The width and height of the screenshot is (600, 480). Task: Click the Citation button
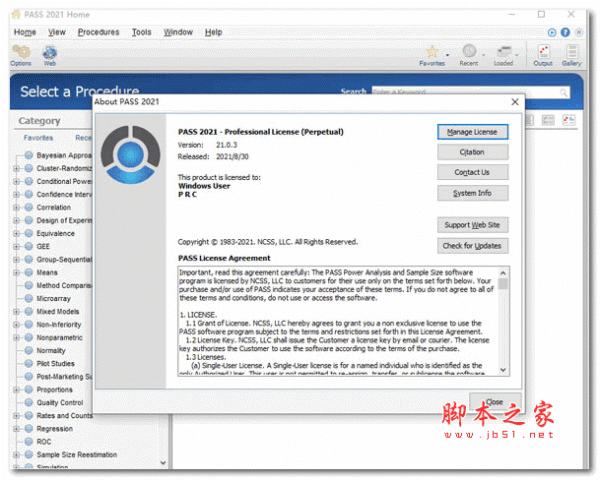tap(473, 152)
